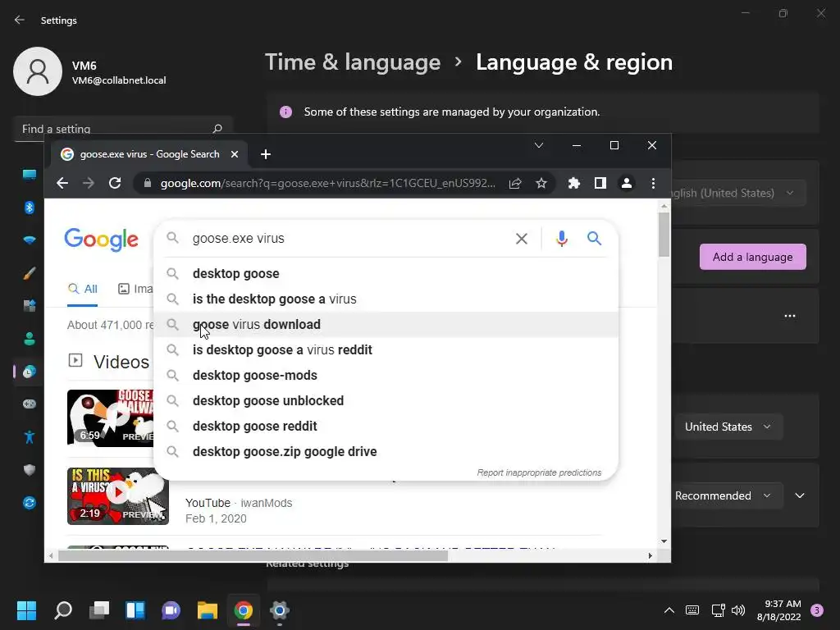This screenshot has width=840, height=630.
Task: Click the Google logo
Action: point(101,240)
